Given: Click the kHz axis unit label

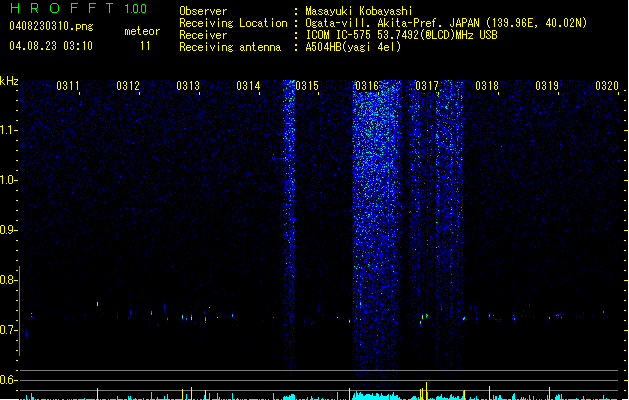Looking at the screenshot, I should (9, 81).
